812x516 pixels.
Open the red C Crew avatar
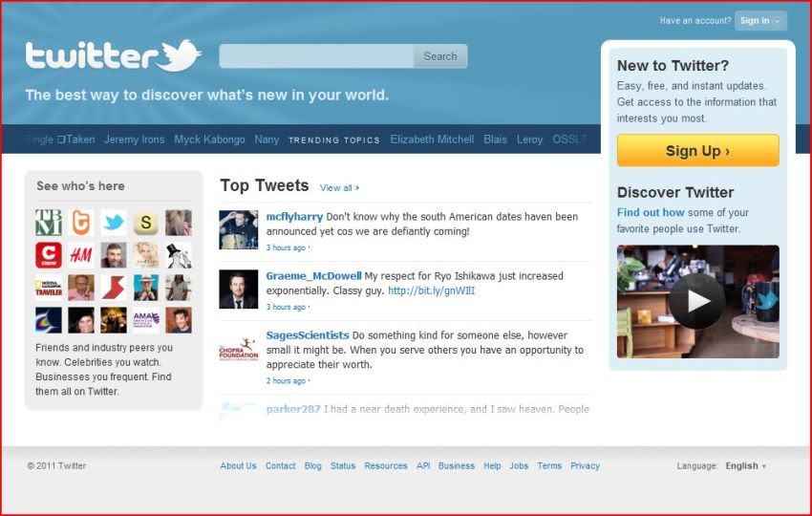49,255
